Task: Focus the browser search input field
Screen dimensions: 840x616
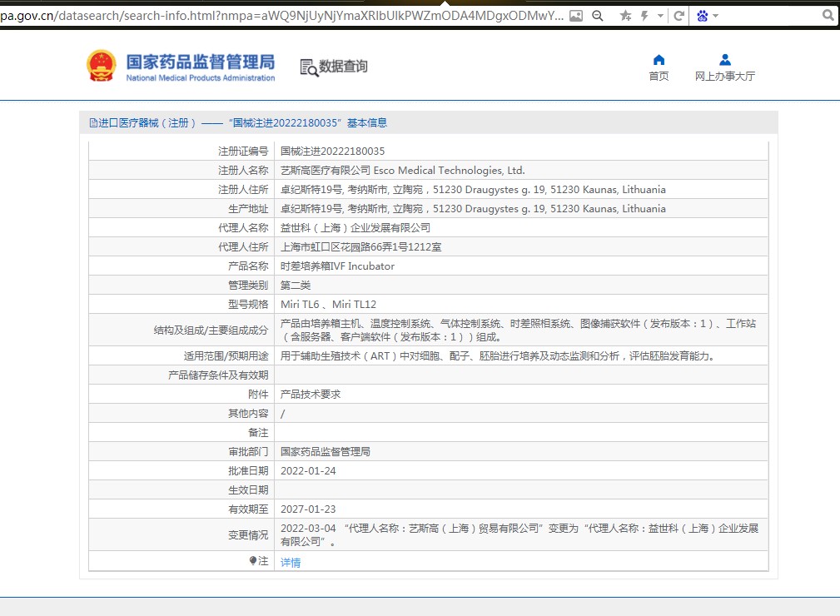Action: [770, 16]
